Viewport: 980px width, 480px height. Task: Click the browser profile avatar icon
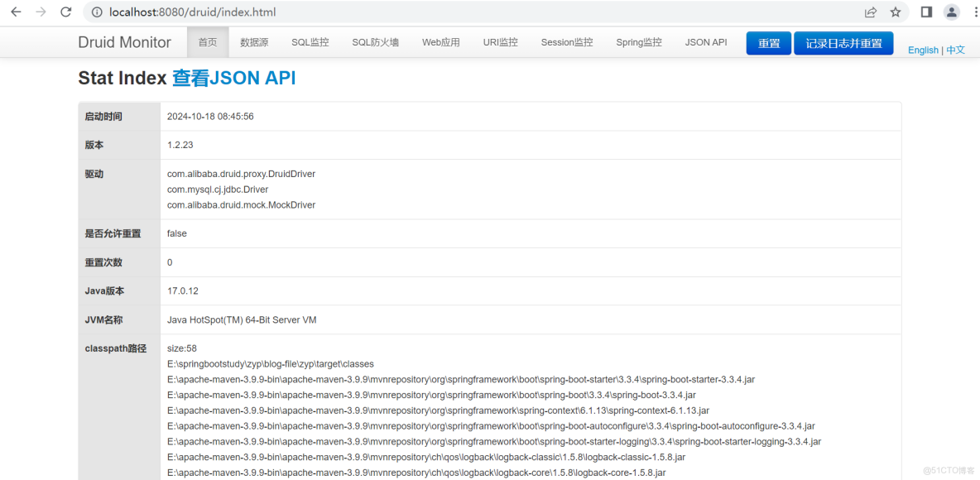(950, 12)
